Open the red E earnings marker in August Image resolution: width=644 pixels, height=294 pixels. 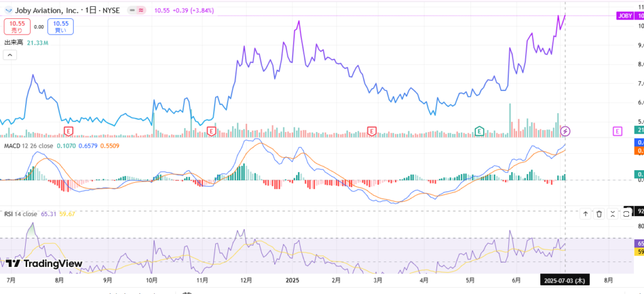click(x=69, y=131)
